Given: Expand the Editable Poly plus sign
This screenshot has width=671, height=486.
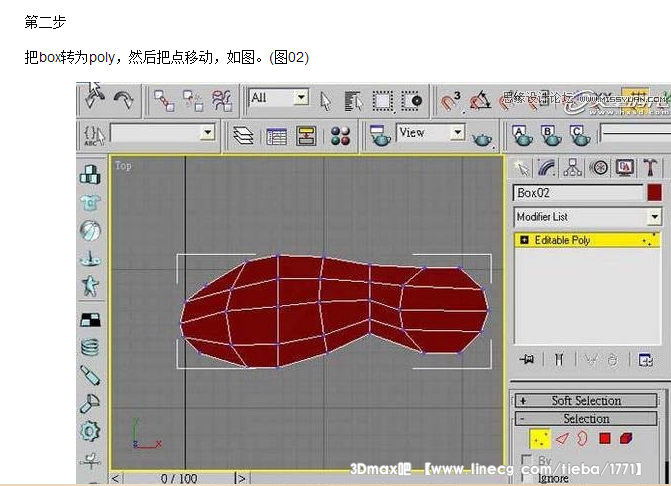Looking at the screenshot, I should pyautogui.click(x=524, y=240).
